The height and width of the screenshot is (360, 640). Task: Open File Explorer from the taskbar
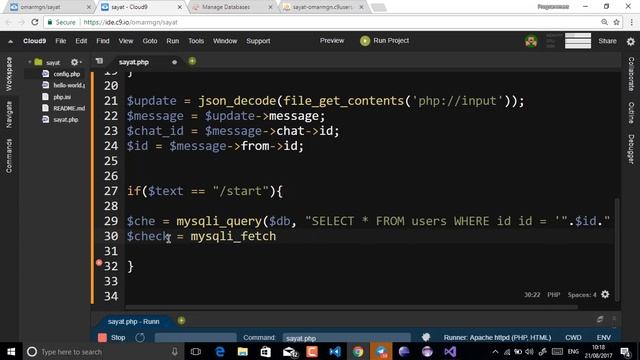[x=242, y=351]
